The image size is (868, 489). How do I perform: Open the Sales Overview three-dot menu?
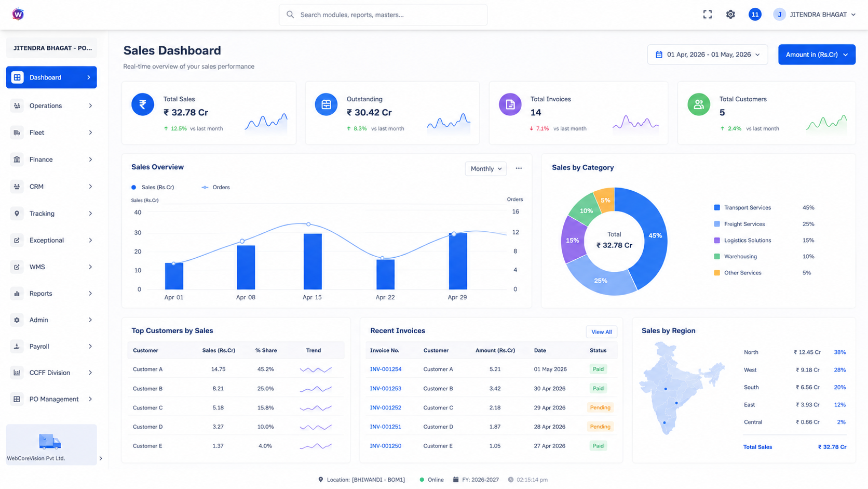point(519,168)
